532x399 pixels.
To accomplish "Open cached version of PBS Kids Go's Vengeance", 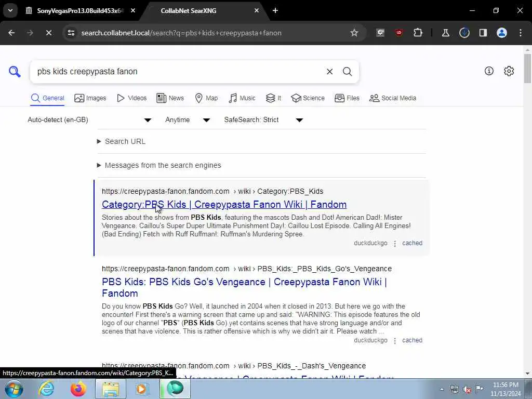I will [x=412, y=340].
